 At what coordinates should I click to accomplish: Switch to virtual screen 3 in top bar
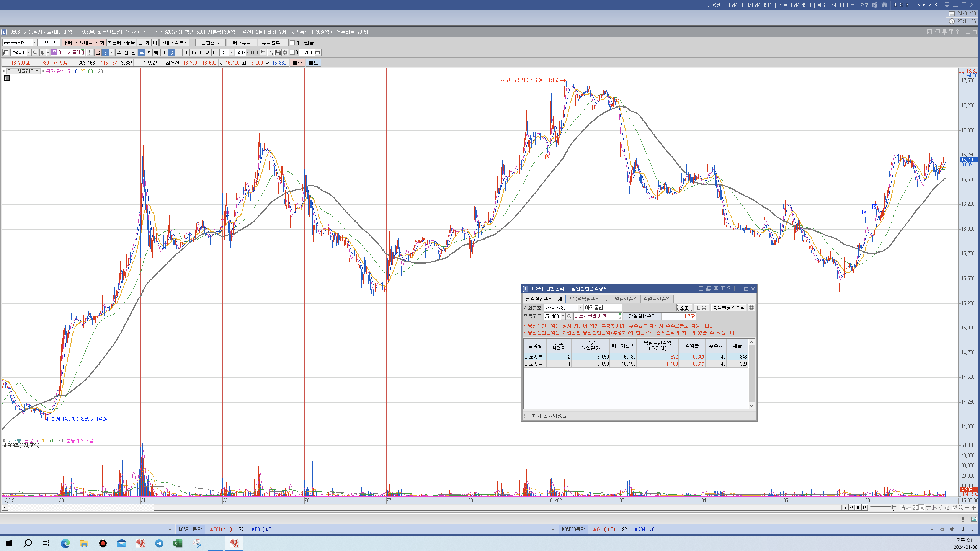tap(907, 5)
